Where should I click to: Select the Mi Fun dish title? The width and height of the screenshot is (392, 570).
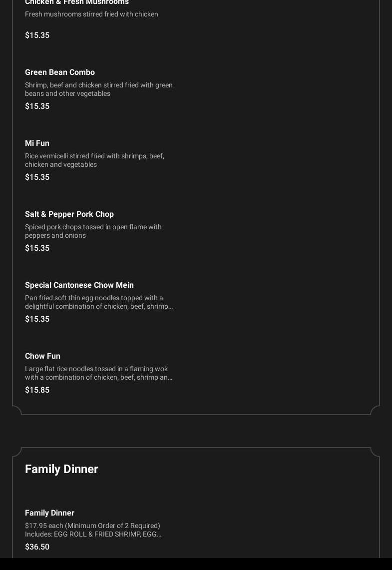tap(37, 143)
